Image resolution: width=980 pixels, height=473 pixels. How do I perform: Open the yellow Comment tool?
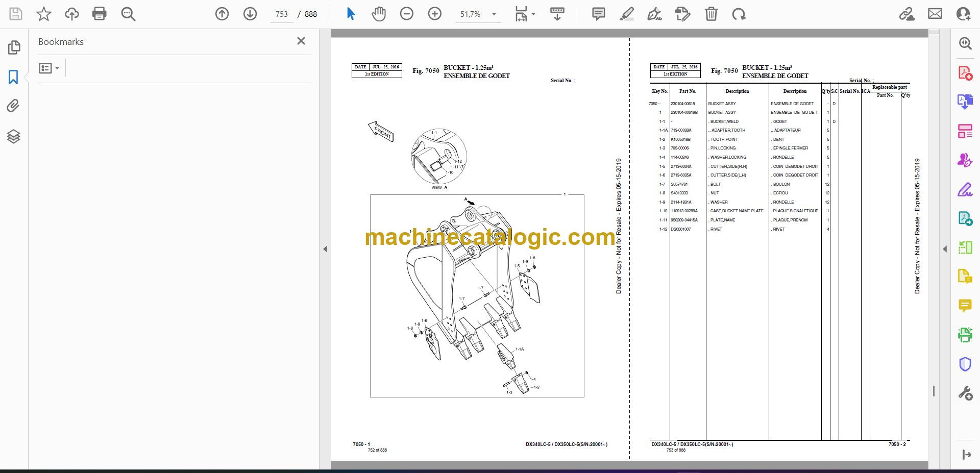pos(965,306)
